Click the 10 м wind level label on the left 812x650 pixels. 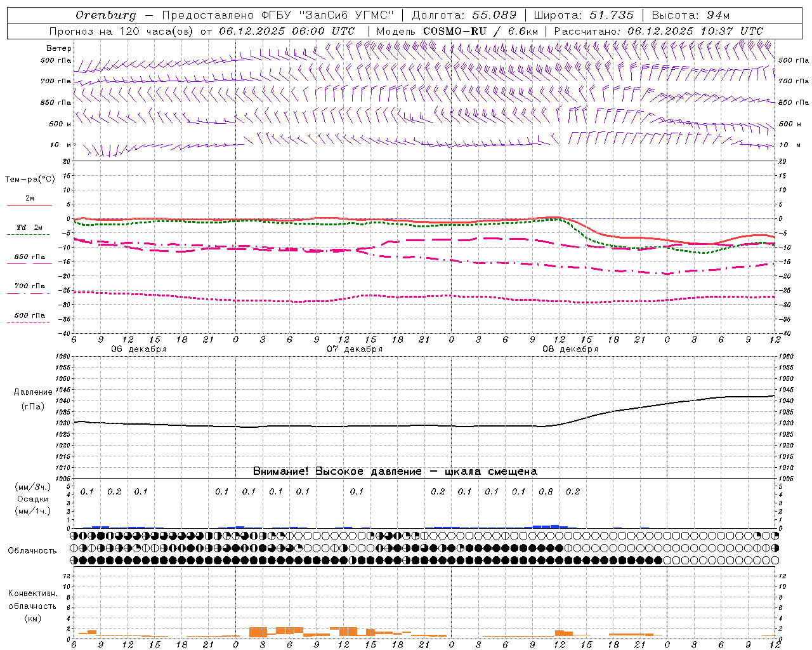[x=60, y=145]
